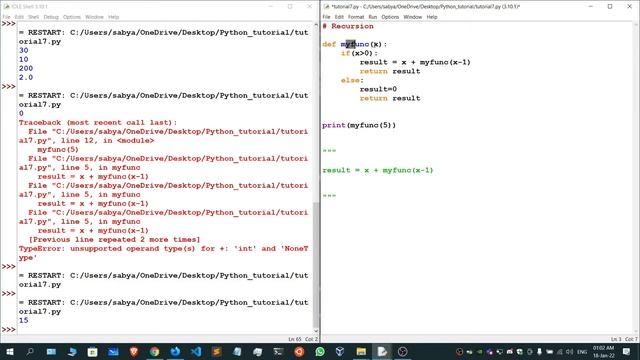
Task: Click green docstring 'result = x + myfunc(x-1)'
Action: tap(378, 170)
